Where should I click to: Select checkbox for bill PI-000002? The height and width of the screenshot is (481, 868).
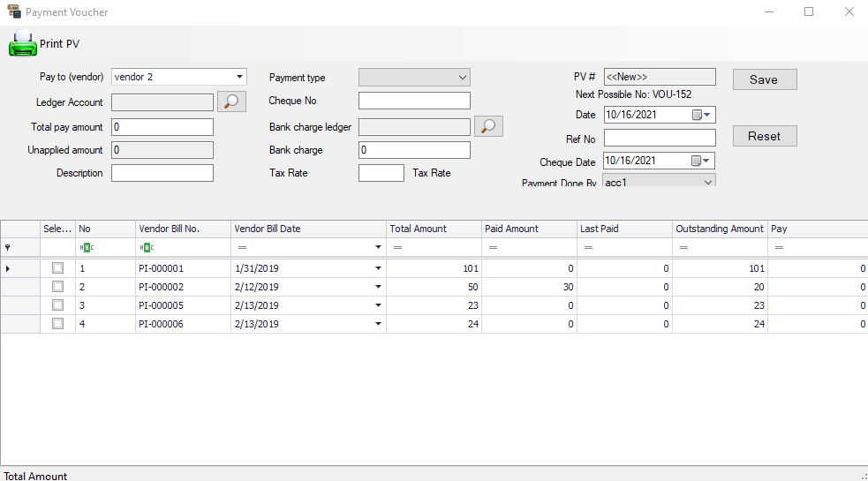[x=57, y=286]
